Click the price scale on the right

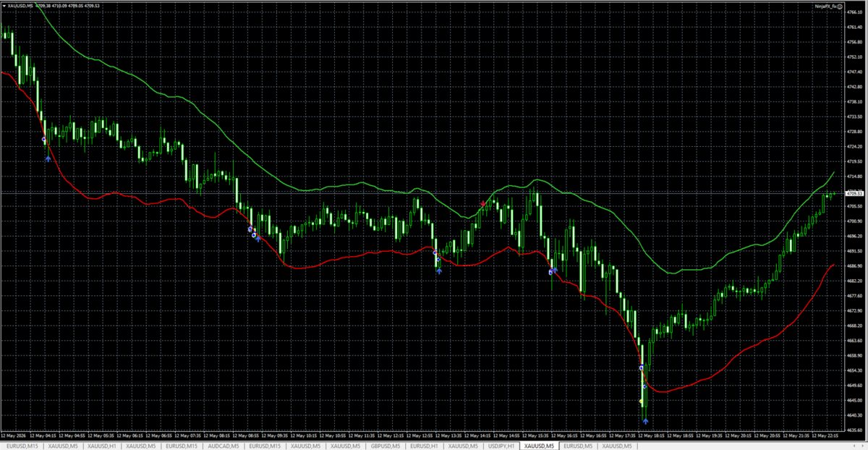[x=855, y=217]
